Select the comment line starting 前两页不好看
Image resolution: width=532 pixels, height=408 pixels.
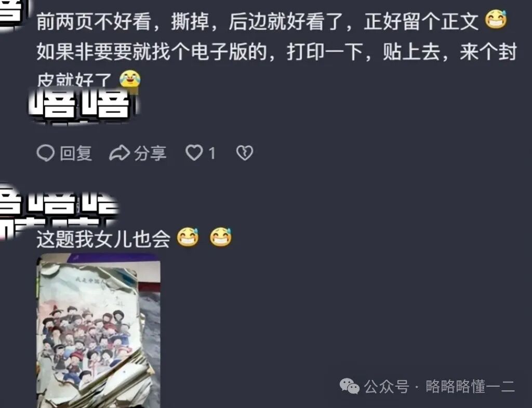pyautogui.click(x=258, y=21)
